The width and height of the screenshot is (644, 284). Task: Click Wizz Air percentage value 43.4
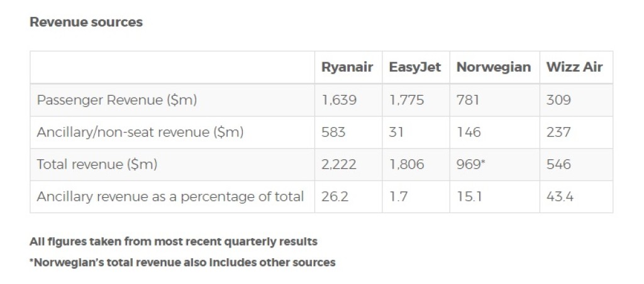(560, 196)
